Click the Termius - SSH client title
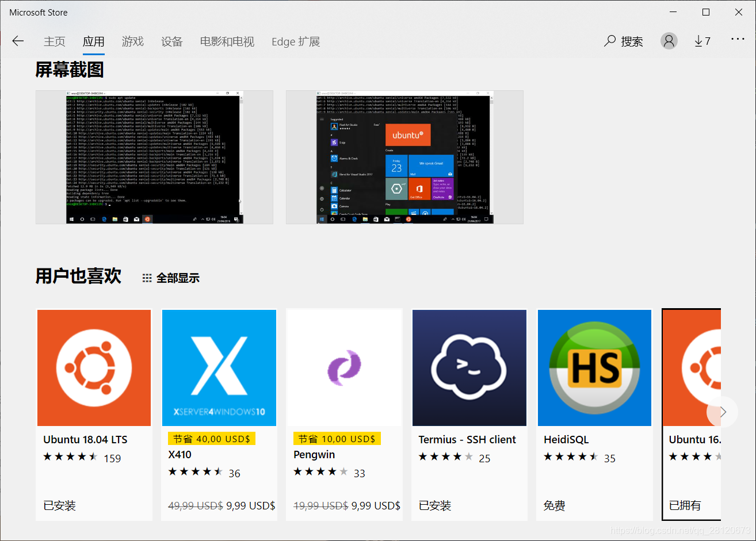The image size is (756, 541). click(467, 440)
